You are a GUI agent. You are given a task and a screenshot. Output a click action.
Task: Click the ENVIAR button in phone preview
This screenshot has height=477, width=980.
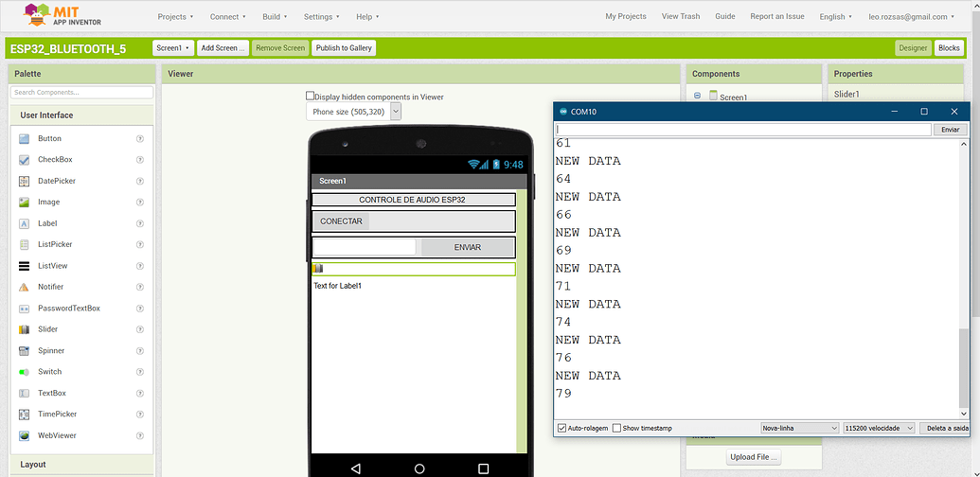(468, 247)
